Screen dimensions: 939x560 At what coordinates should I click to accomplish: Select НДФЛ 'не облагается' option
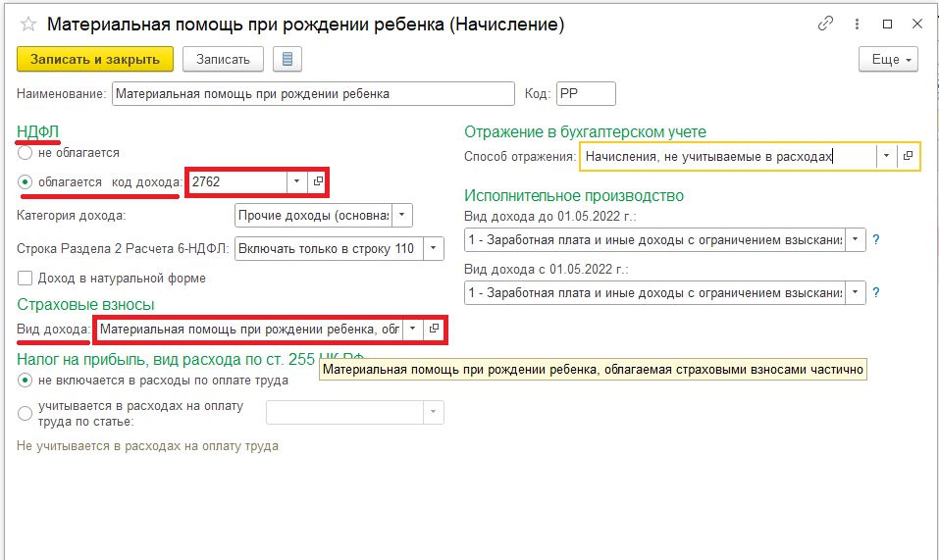point(25,153)
